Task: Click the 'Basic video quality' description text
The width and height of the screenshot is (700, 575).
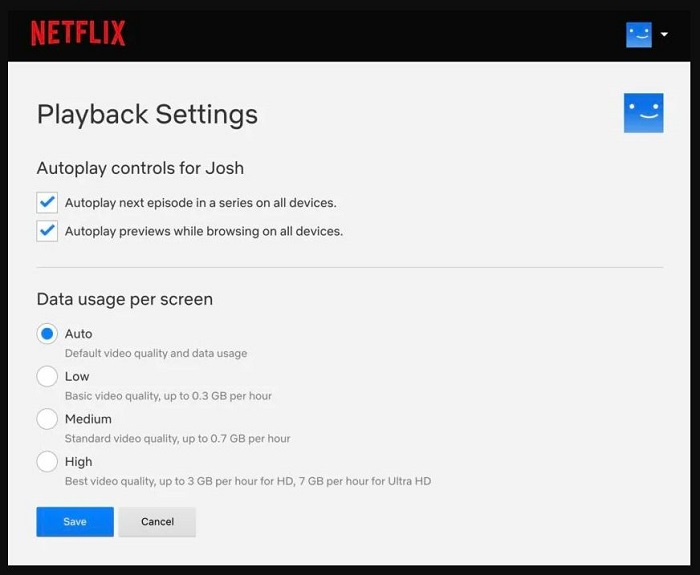Action: tap(168, 396)
